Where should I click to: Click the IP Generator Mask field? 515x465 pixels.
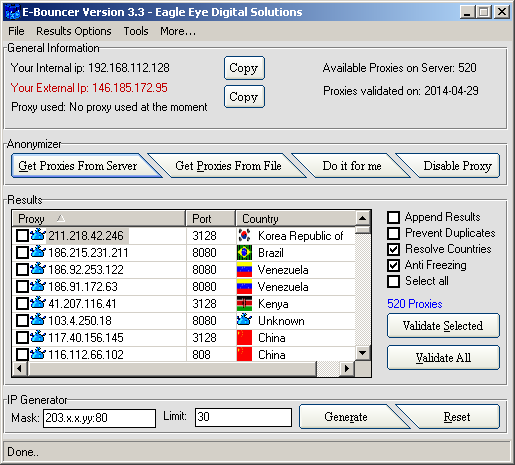pyautogui.click(x=99, y=418)
